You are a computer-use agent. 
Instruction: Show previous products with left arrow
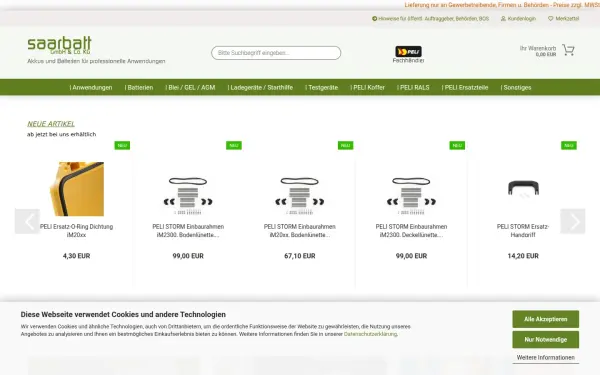pyautogui.click(x=28, y=221)
